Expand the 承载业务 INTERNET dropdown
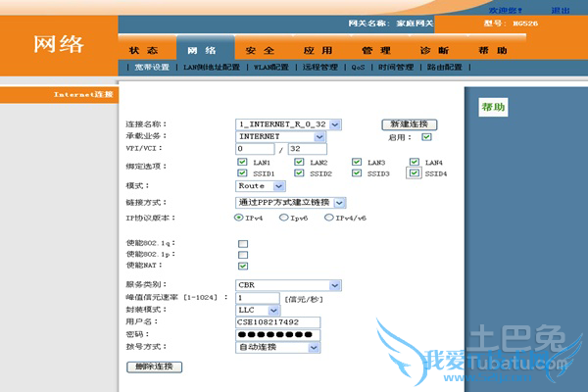This screenshot has width=588, height=392. (x=280, y=136)
